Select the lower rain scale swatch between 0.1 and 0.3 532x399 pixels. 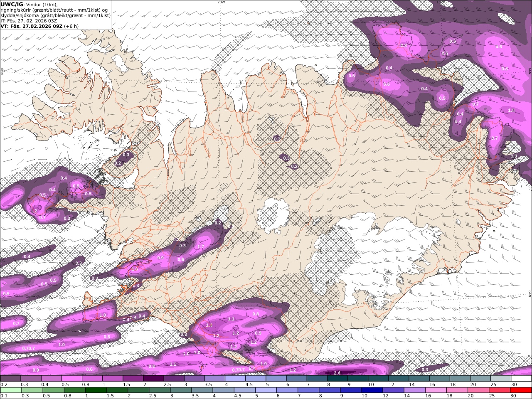(11, 390)
